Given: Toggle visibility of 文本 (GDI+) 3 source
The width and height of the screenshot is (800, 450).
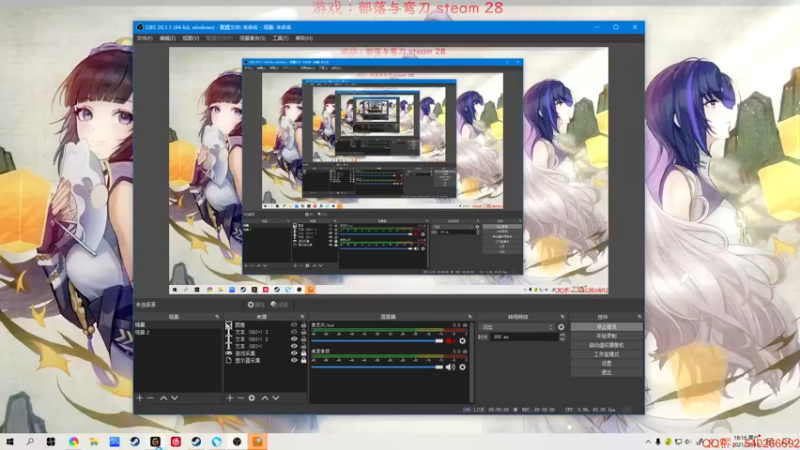Looking at the screenshot, I should (294, 332).
